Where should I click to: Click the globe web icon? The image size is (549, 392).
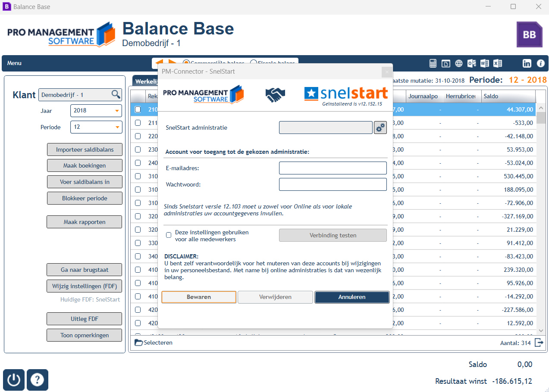(459, 63)
